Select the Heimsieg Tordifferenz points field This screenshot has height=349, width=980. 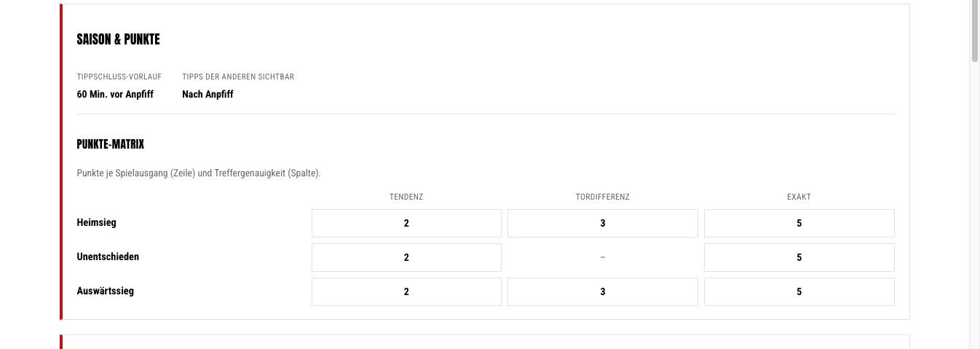click(x=603, y=224)
